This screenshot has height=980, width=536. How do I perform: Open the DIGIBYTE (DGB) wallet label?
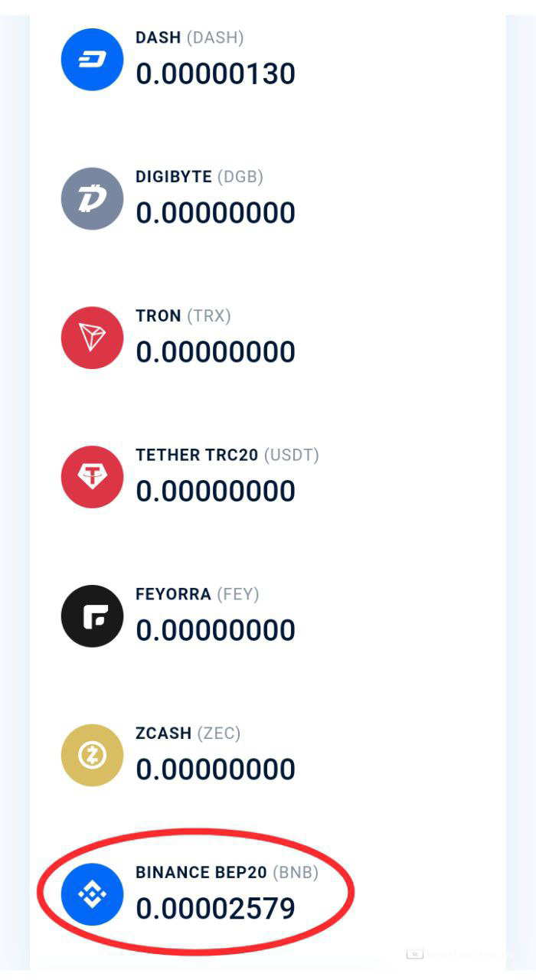point(199,177)
